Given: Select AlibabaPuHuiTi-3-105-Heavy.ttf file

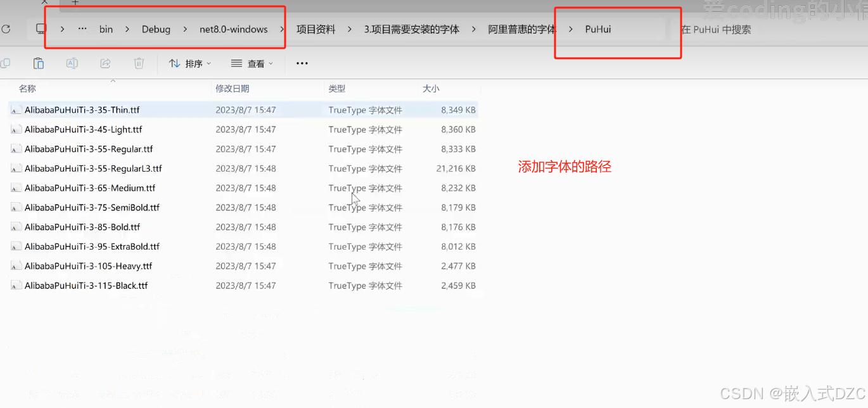Looking at the screenshot, I should (243, 266).
